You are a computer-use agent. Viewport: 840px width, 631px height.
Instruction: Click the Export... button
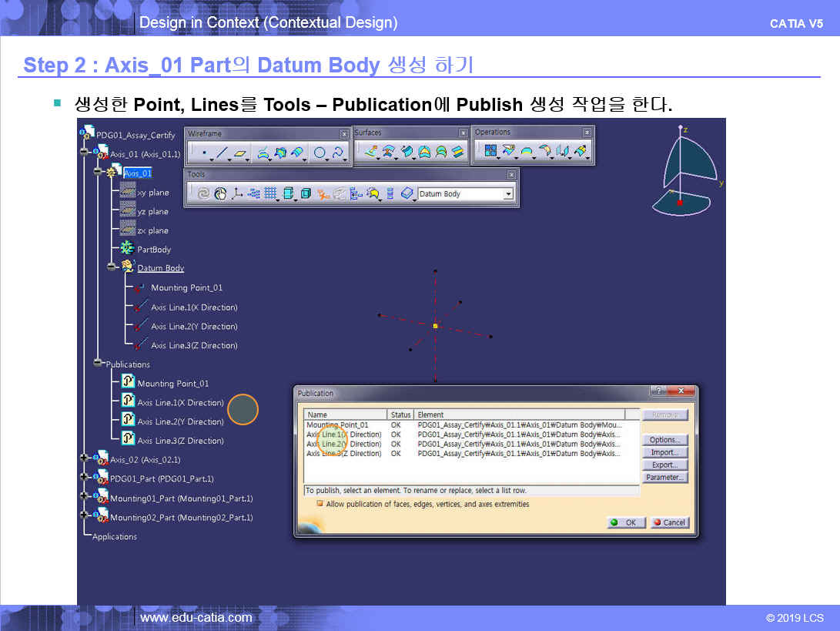(664, 465)
